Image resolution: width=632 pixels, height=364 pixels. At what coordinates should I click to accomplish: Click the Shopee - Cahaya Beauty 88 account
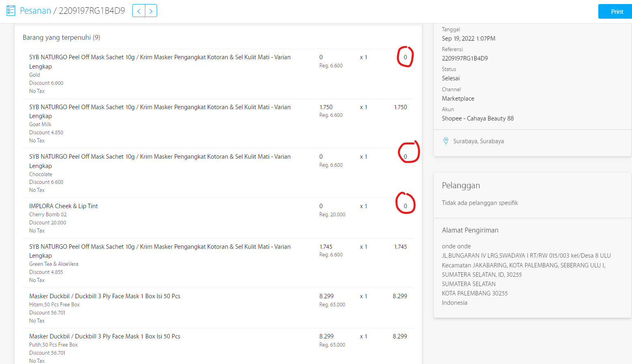point(478,118)
